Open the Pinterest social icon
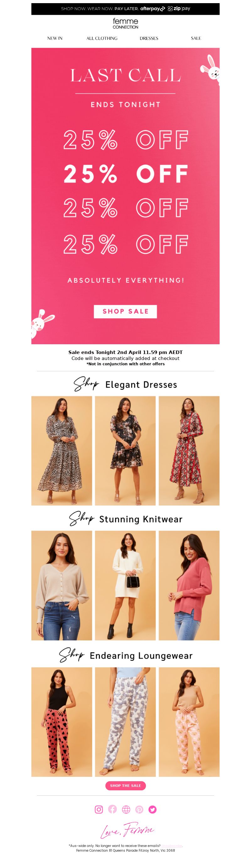The height and width of the screenshot is (868, 251). [x=139, y=810]
